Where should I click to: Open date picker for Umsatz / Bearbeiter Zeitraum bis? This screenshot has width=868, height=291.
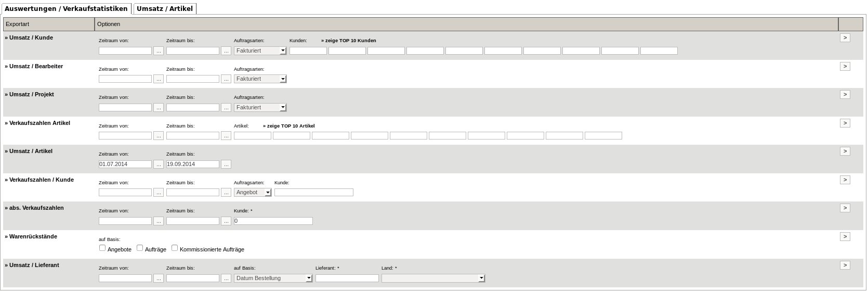click(x=226, y=79)
